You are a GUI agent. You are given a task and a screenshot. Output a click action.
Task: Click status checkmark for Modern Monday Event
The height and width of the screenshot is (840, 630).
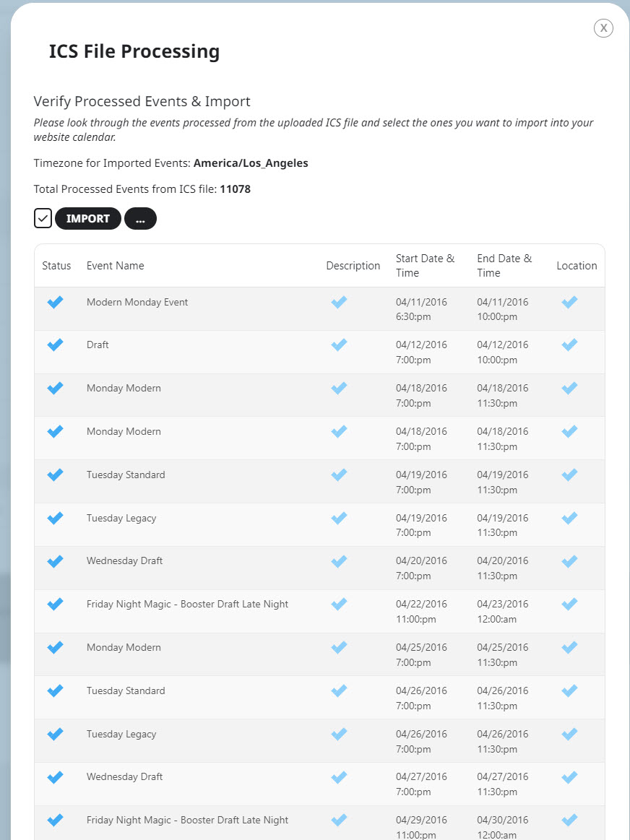[55, 302]
